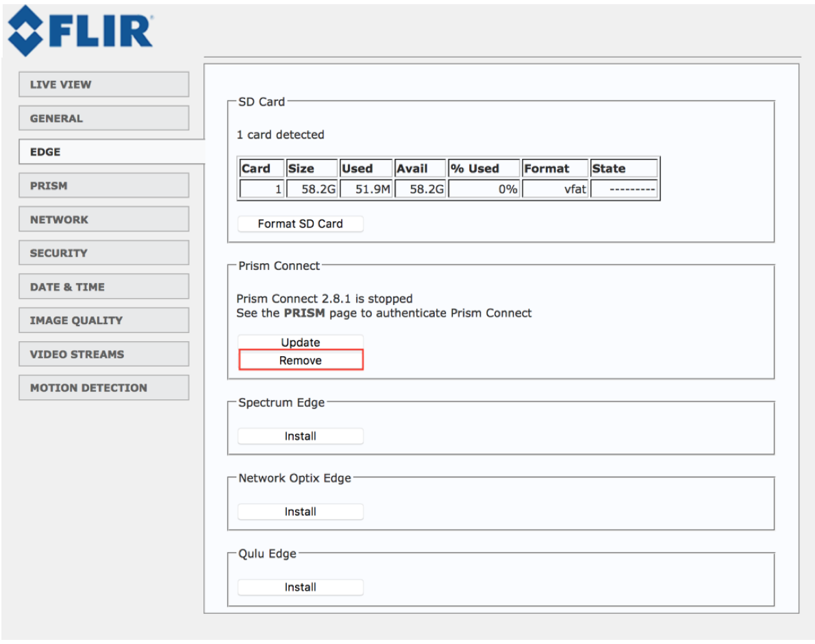Click the '1 card detected' text
Screen dimensions: 815x644
pos(281,134)
